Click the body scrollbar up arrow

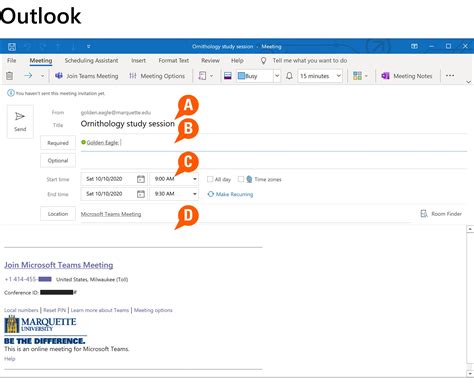point(470,229)
